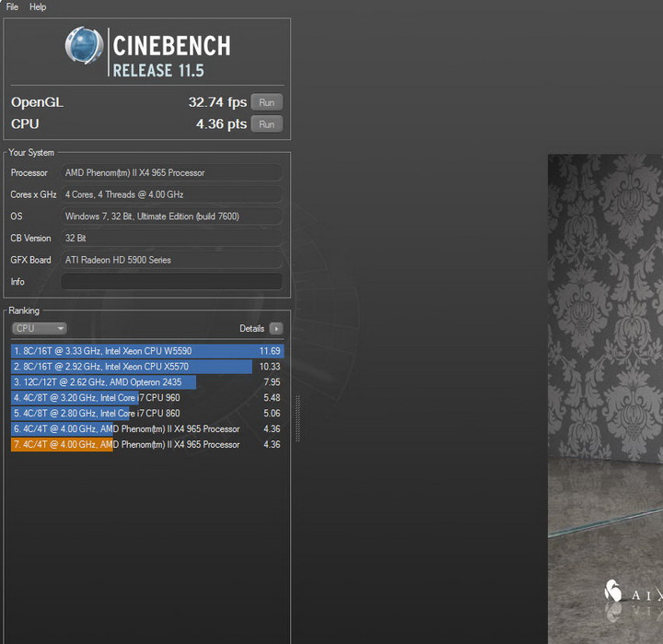This screenshot has height=644, width=663.
Task: Select the Intel Xeon CPU W5590 ranking entry
Action: (x=147, y=351)
